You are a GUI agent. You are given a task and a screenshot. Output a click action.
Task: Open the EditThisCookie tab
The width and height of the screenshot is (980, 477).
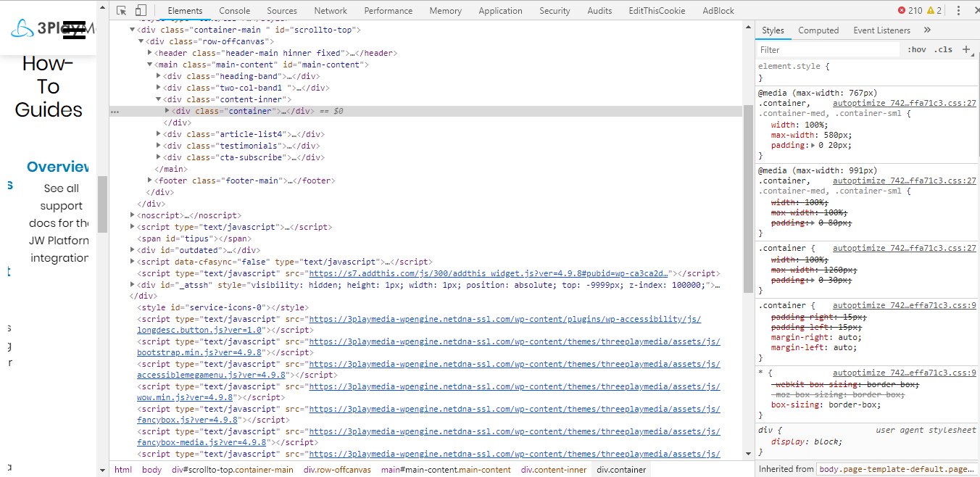(x=657, y=11)
